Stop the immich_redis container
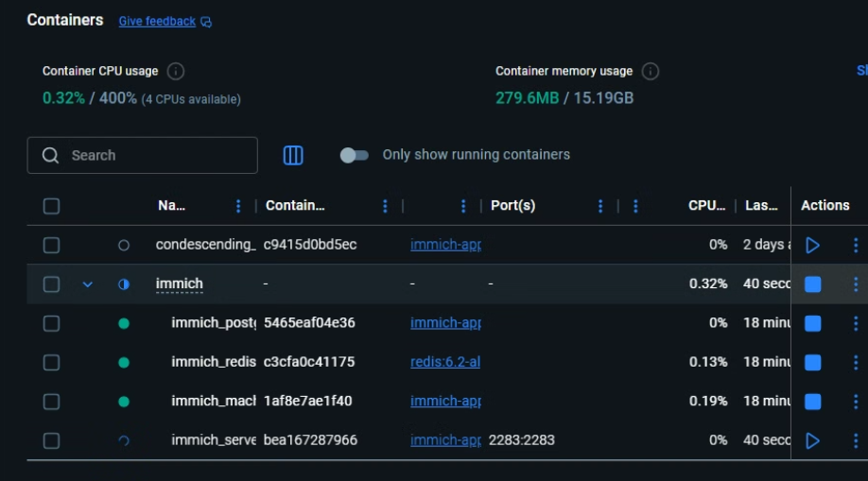This screenshot has height=481, width=868. tap(812, 363)
